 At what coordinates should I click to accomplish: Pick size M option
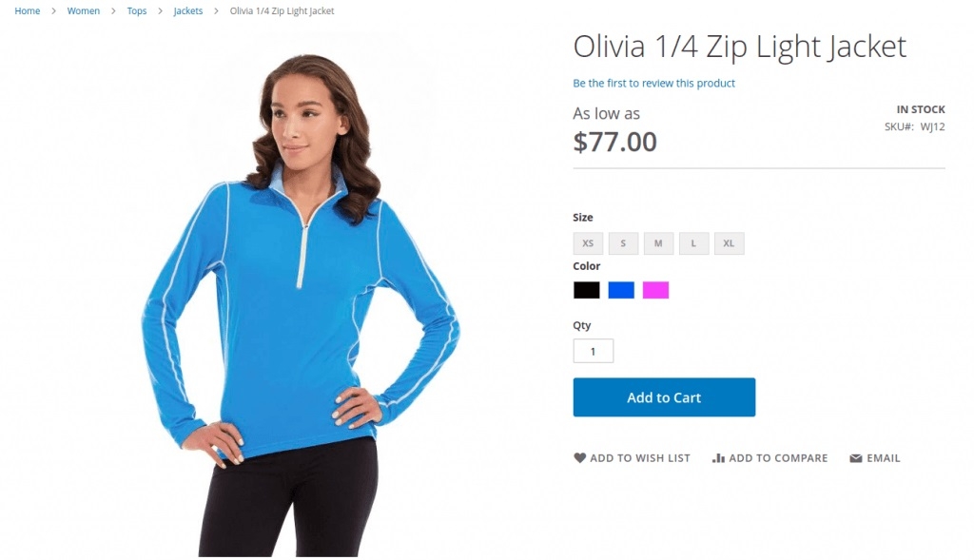click(x=658, y=243)
